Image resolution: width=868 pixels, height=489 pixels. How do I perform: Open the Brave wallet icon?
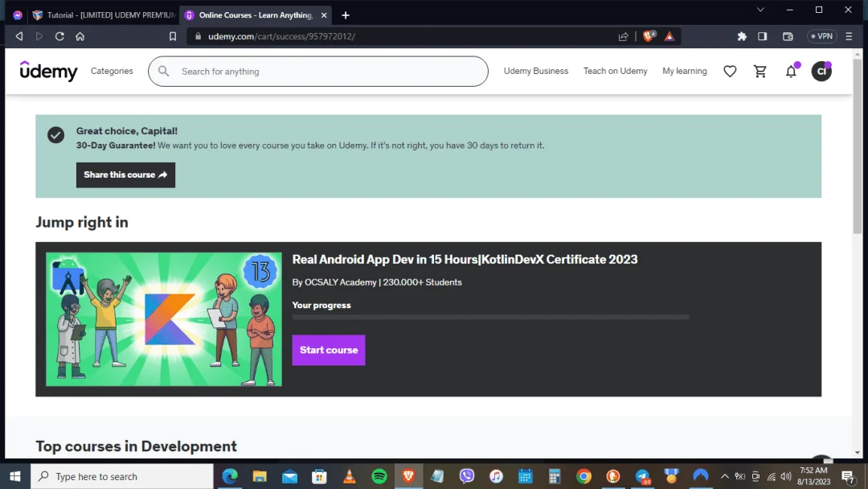pyautogui.click(x=788, y=36)
